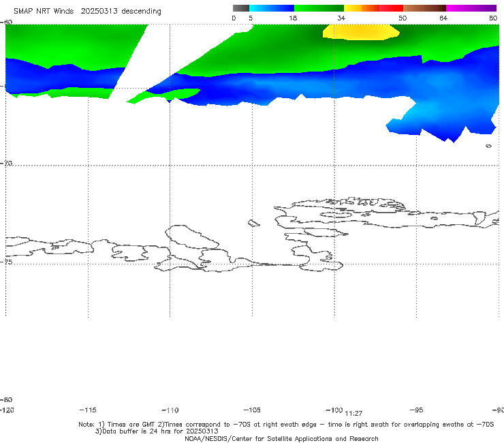Click the longitude label -95

(417, 410)
